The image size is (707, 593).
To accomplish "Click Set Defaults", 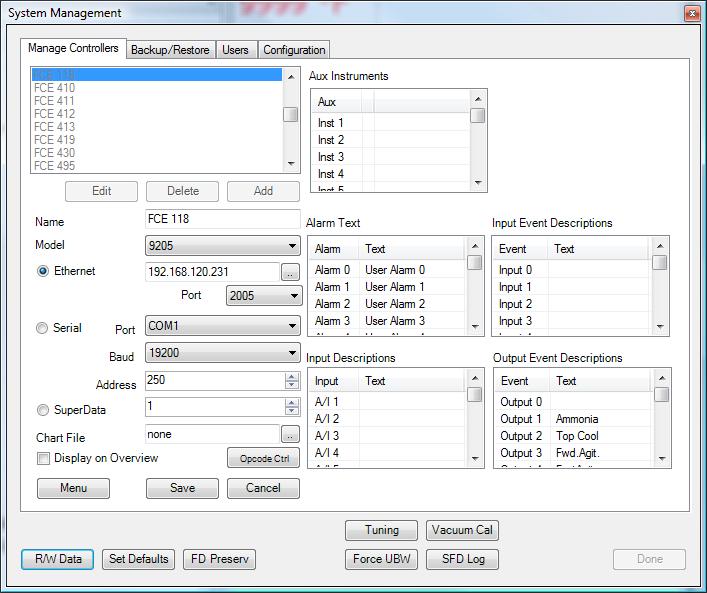I will (138, 559).
